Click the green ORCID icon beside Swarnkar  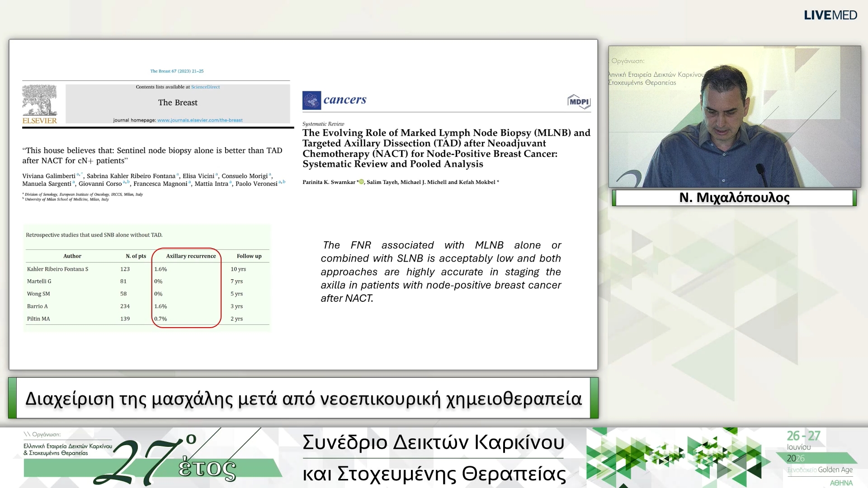click(x=361, y=182)
